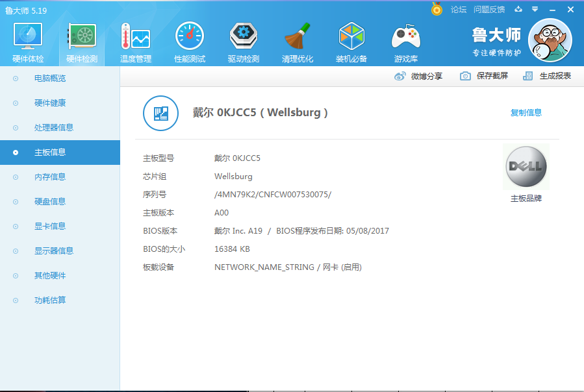584x392 pixels.
Task: Click the serial number /4MN79K2/CNFCW007530075/
Action: [x=273, y=195]
